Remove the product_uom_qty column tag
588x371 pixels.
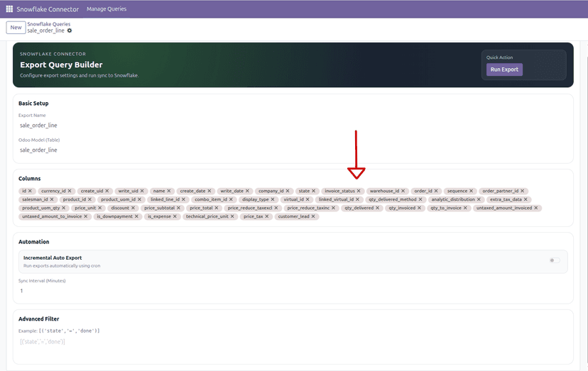coord(64,208)
